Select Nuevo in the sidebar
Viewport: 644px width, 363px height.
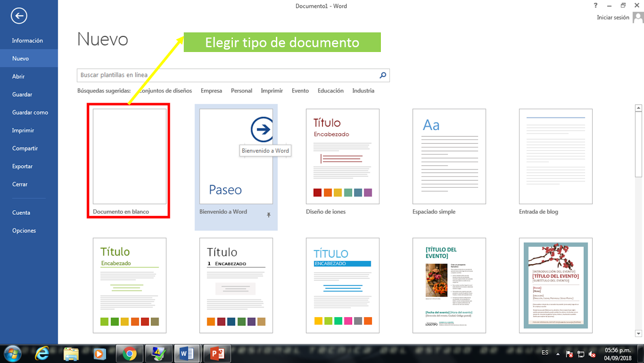click(29, 58)
